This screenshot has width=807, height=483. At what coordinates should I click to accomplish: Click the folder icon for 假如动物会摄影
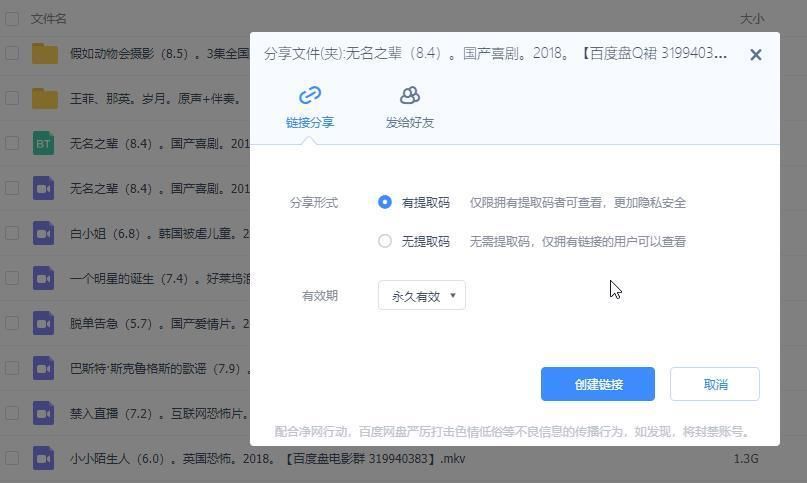[45, 54]
